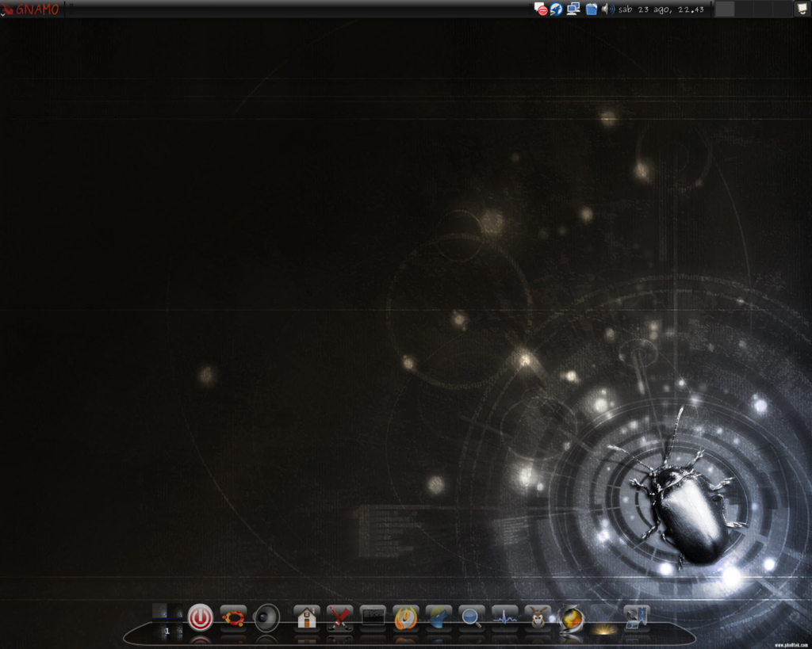This screenshot has height=649, width=812.
Task: Launch the system monitor pulse icon
Action: 505,617
